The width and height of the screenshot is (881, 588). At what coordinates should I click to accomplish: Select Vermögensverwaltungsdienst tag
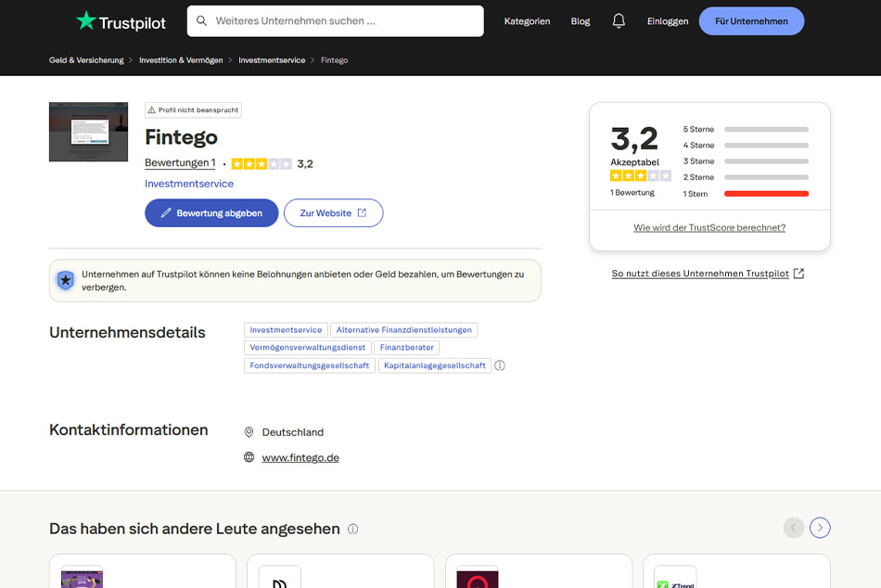tap(307, 348)
